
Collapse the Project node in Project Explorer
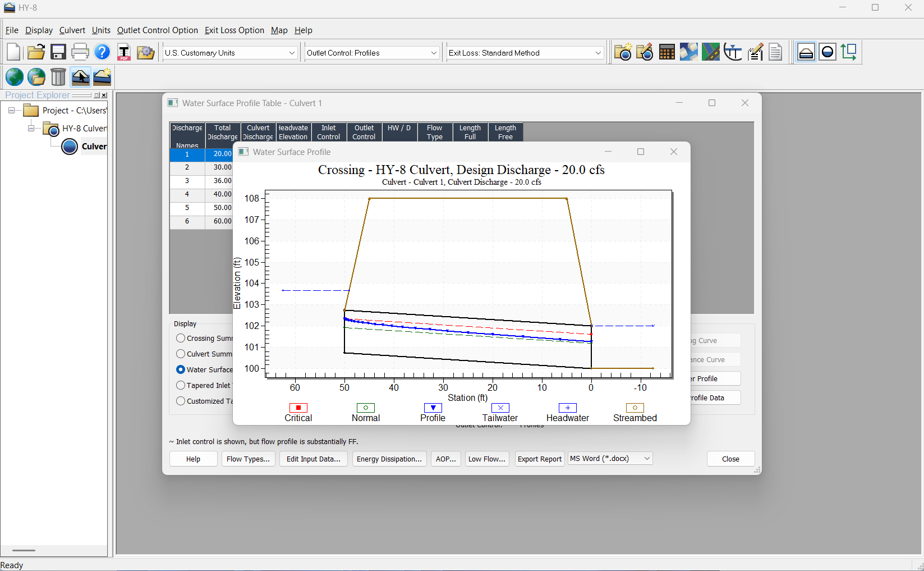11,111
